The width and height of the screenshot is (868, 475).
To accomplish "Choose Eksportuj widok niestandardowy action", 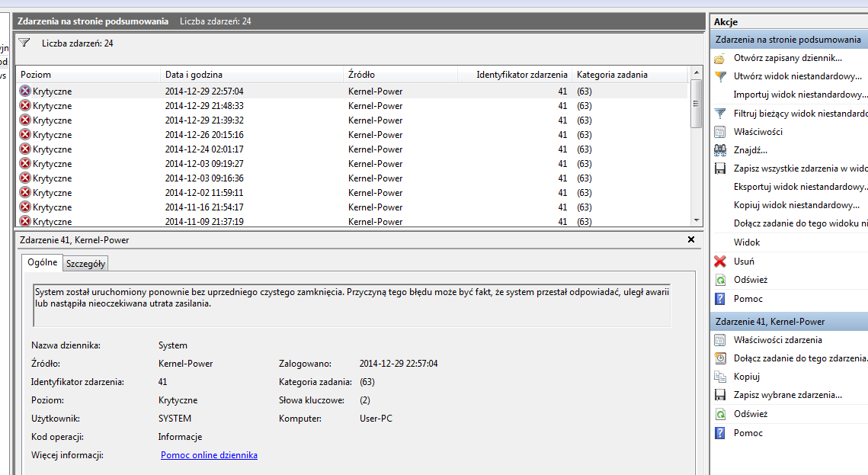I will click(x=800, y=187).
